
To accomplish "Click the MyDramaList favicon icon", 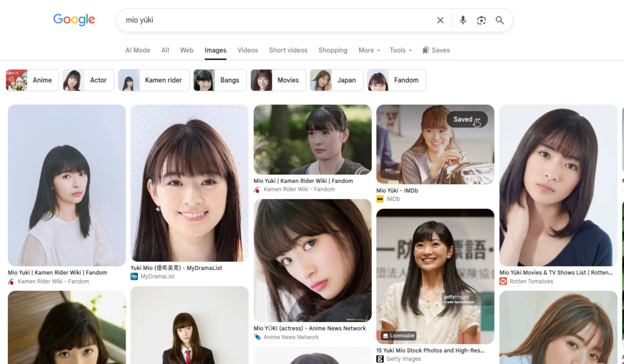I will [x=134, y=276].
